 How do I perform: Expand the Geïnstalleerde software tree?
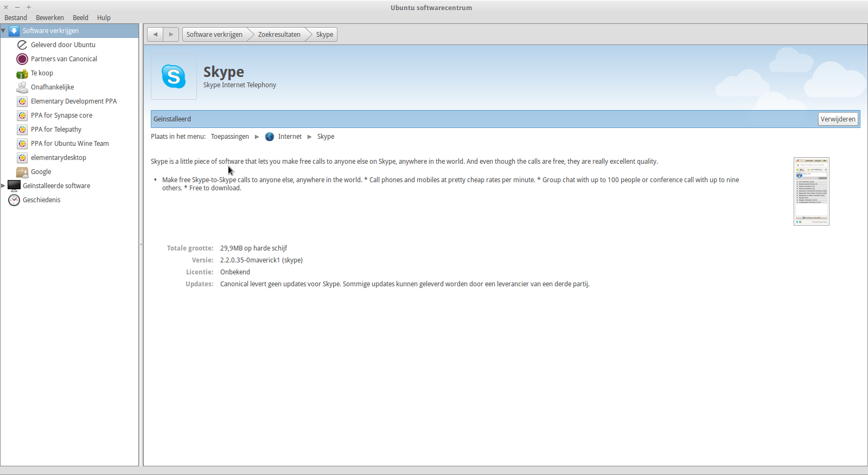click(3, 186)
